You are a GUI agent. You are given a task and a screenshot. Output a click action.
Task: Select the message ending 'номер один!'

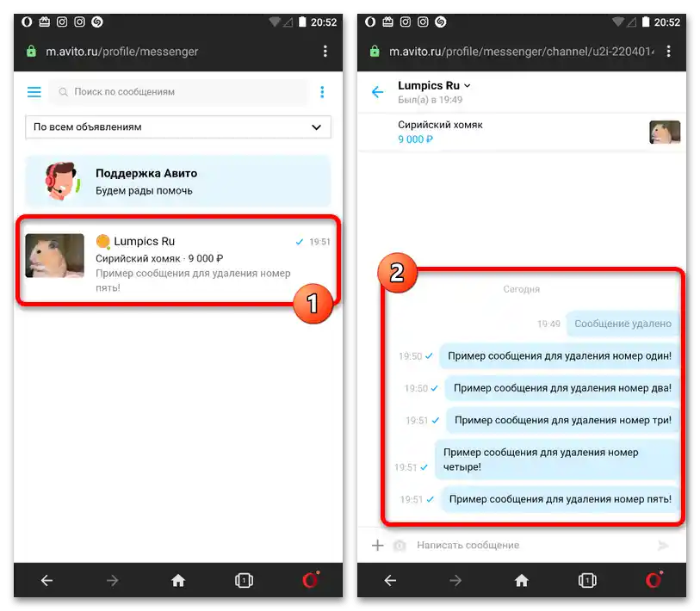click(560, 355)
